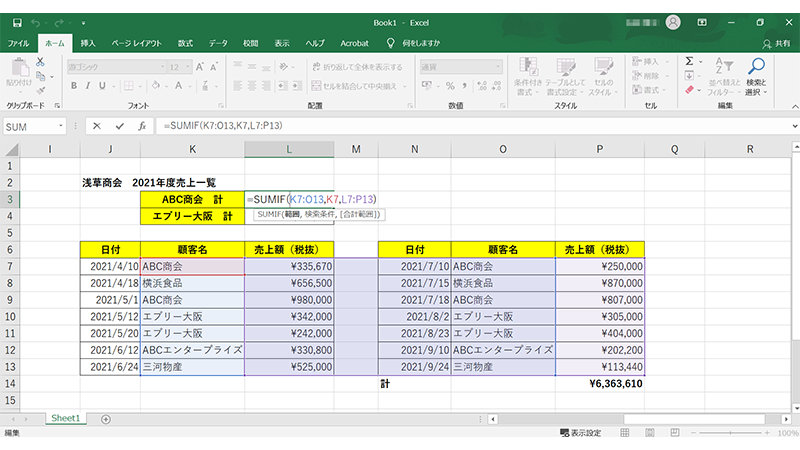Click セルを結合して中央揃え merge button
Screen dimensions: 800x450
(354, 86)
